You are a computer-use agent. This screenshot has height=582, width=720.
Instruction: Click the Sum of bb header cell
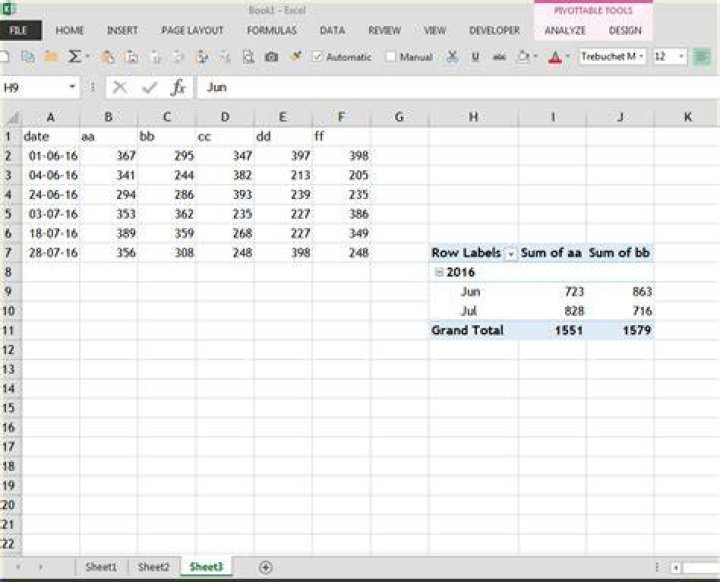(620, 253)
